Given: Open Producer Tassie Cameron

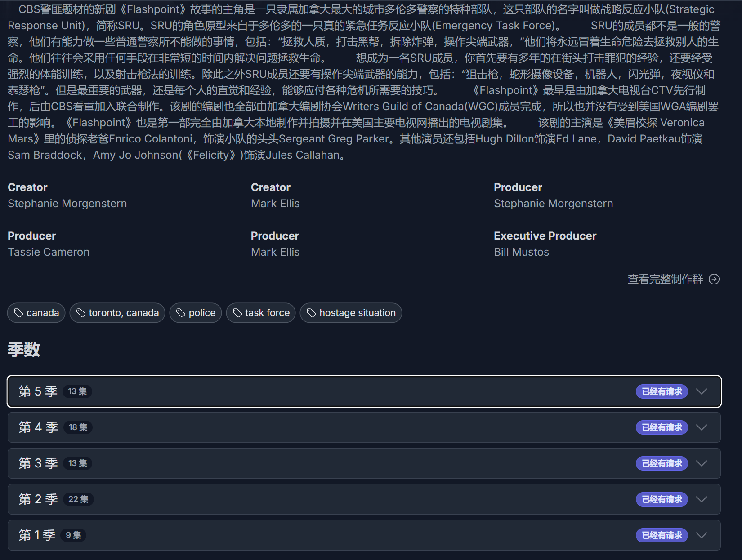Looking at the screenshot, I should [x=49, y=252].
